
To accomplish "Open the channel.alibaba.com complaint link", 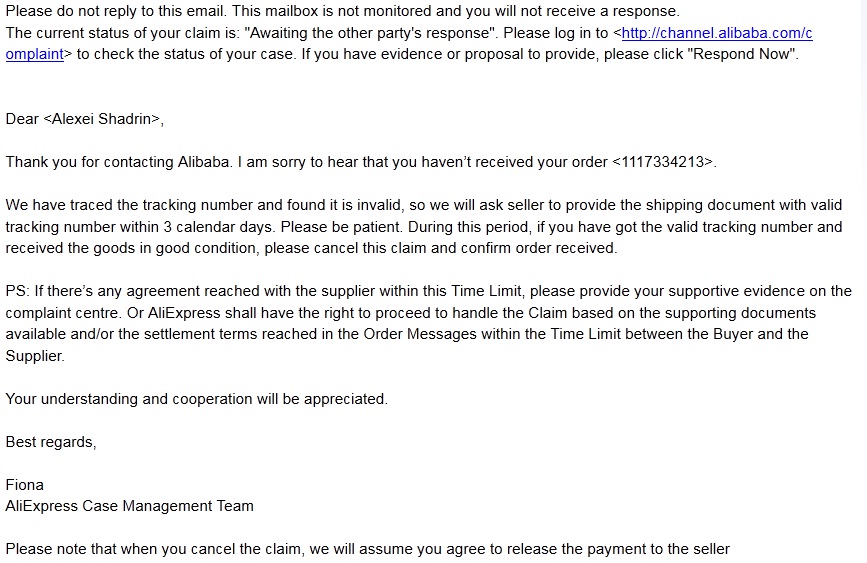I will click(716, 33).
